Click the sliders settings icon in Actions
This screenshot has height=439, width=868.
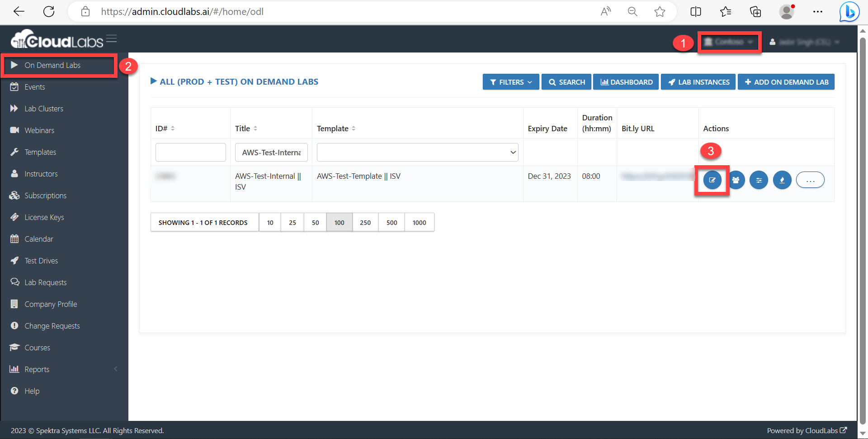click(759, 180)
